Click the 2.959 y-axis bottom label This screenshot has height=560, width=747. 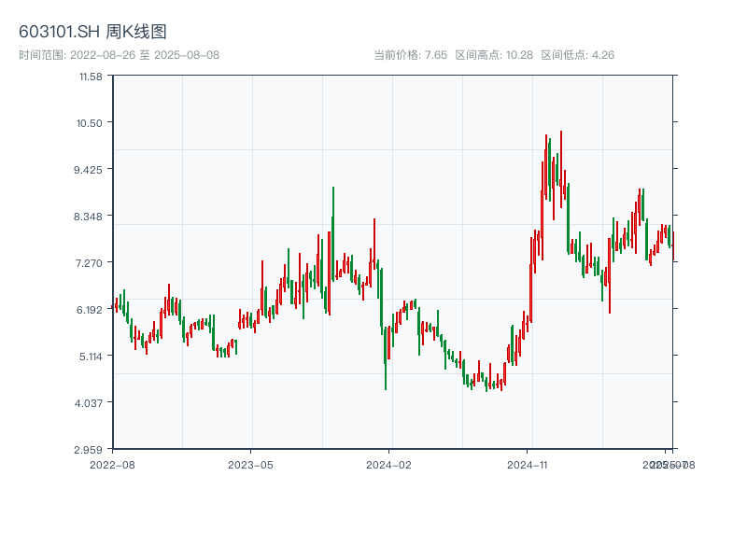(90, 450)
